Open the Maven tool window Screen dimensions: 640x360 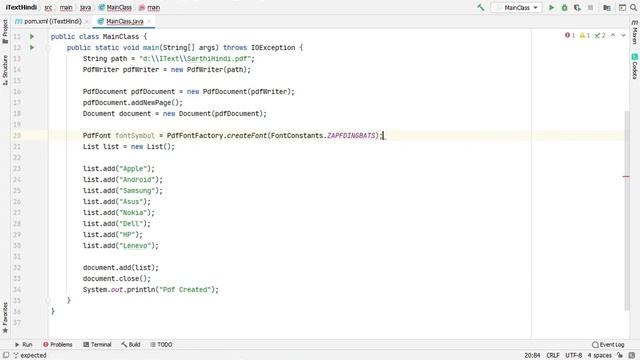point(634,32)
